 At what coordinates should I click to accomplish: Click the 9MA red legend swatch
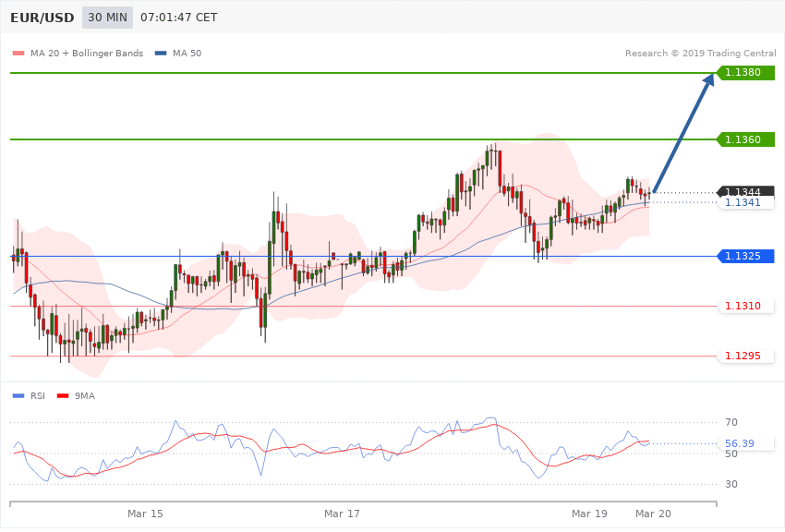(63, 396)
